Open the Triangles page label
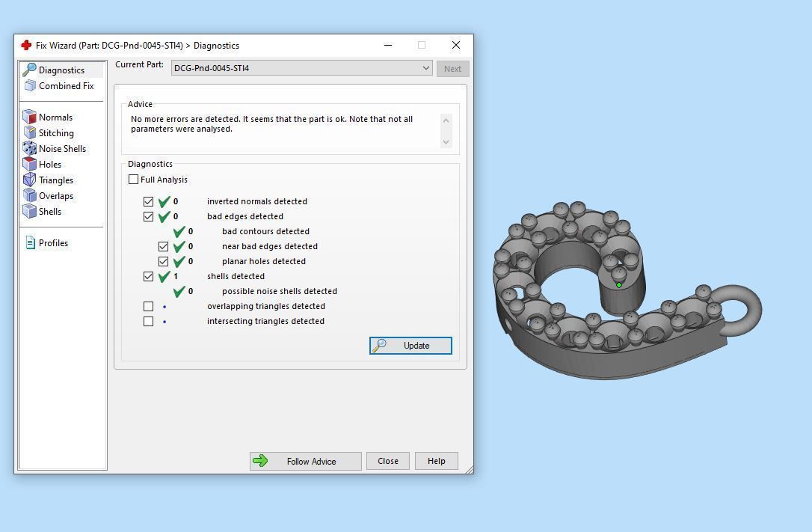The height and width of the screenshot is (532, 812). 56,180
